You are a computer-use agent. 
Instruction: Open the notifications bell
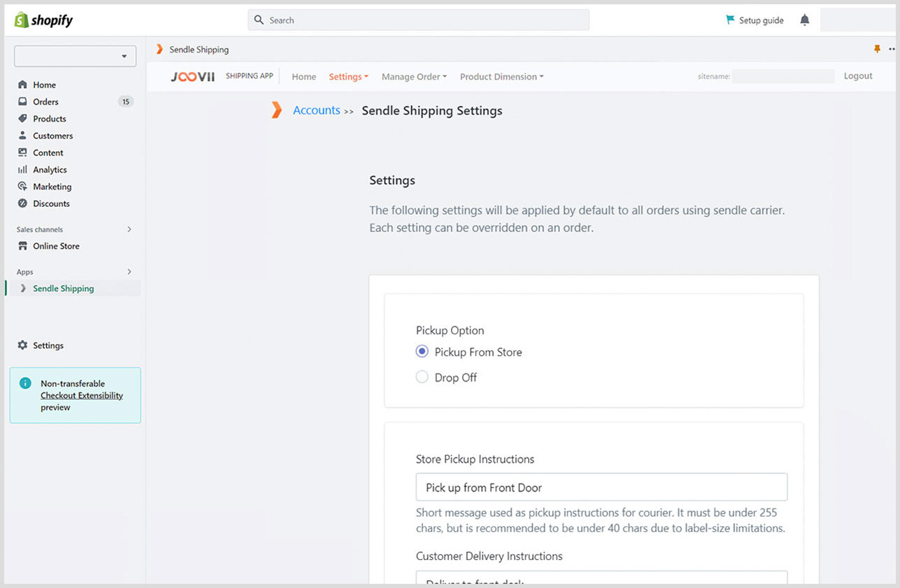pos(804,20)
